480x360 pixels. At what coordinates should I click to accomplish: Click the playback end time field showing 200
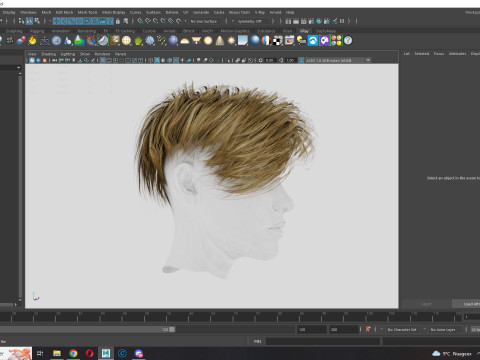tap(344, 329)
